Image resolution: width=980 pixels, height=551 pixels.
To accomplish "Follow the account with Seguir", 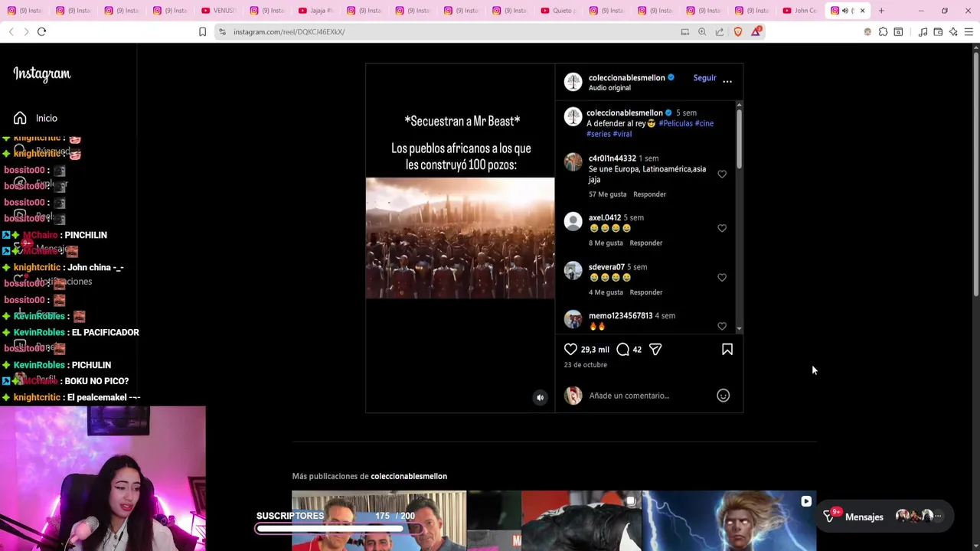I will (704, 78).
